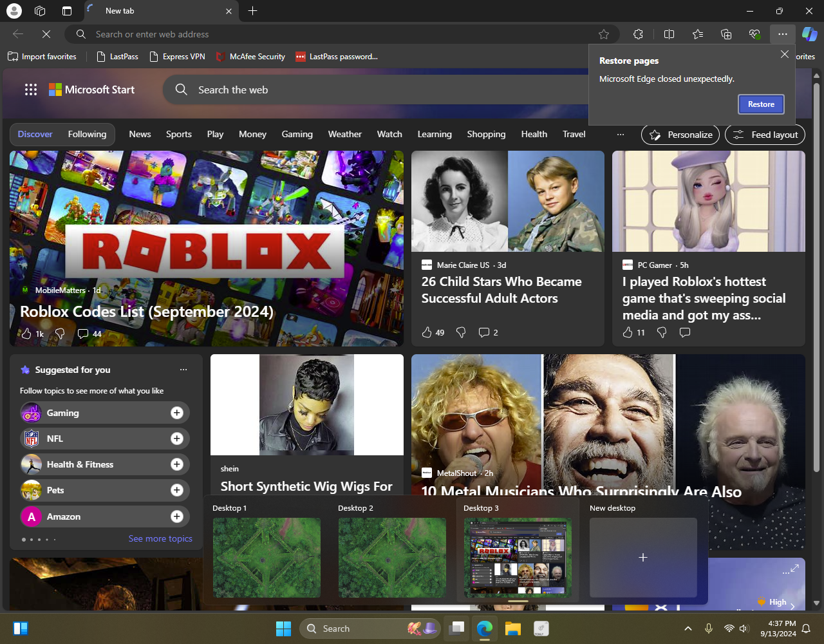This screenshot has width=824, height=644.
Task: Click the Microsoft Start logo
Action: [92, 90]
